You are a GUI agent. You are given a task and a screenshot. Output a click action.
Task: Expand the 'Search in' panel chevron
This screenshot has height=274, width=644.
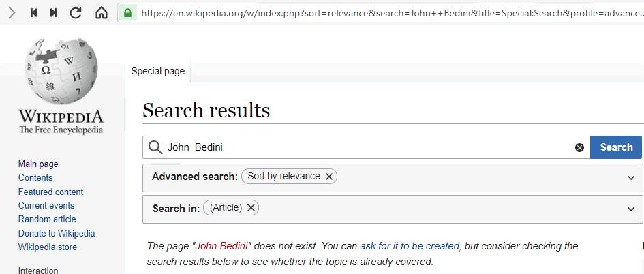click(x=631, y=209)
